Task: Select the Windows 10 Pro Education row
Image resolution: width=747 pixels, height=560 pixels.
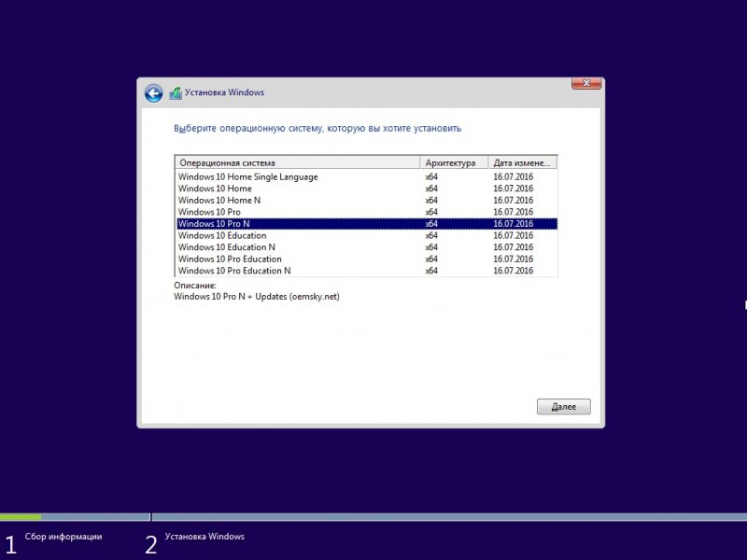Action: [x=367, y=259]
